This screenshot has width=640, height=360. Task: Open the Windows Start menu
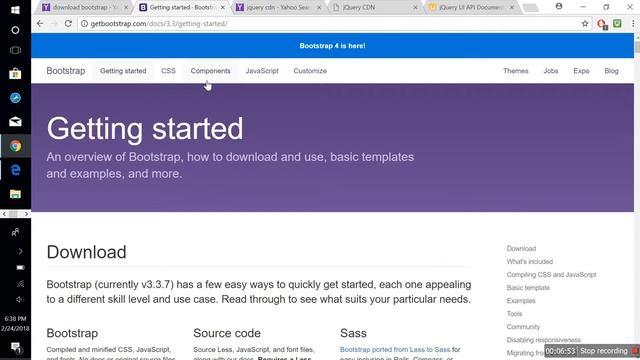(x=15, y=10)
